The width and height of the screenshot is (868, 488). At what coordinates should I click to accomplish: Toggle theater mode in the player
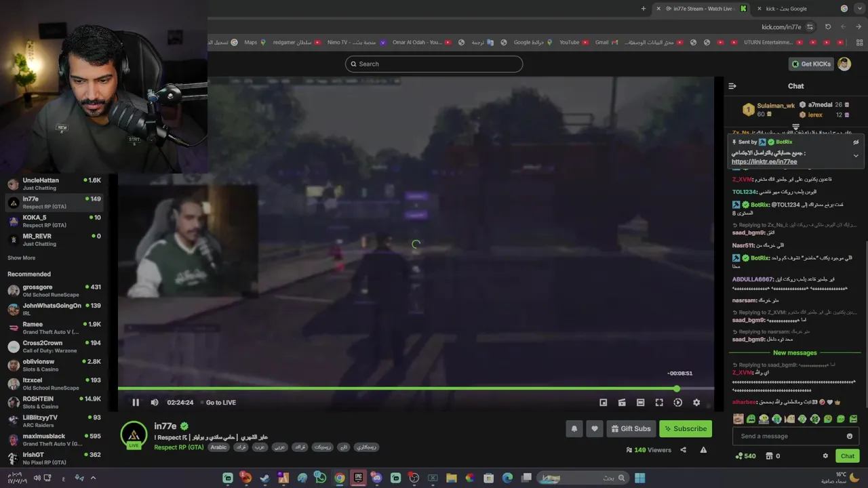(x=640, y=403)
